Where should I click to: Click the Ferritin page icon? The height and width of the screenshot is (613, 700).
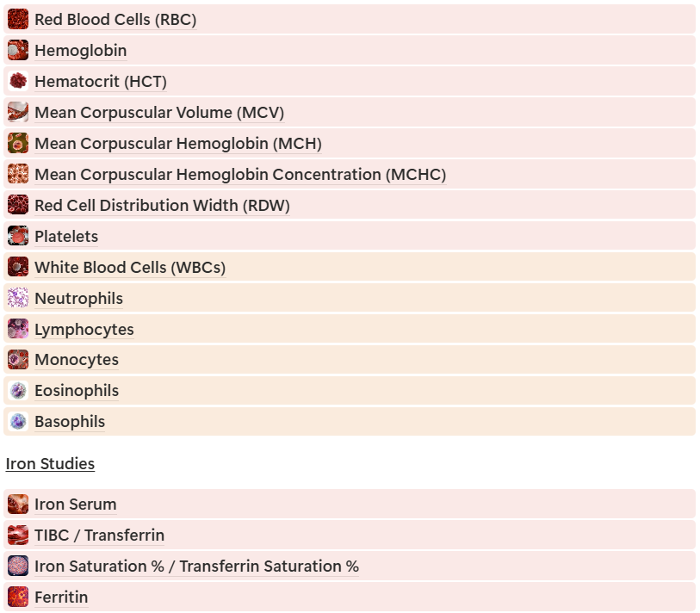tap(18, 597)
